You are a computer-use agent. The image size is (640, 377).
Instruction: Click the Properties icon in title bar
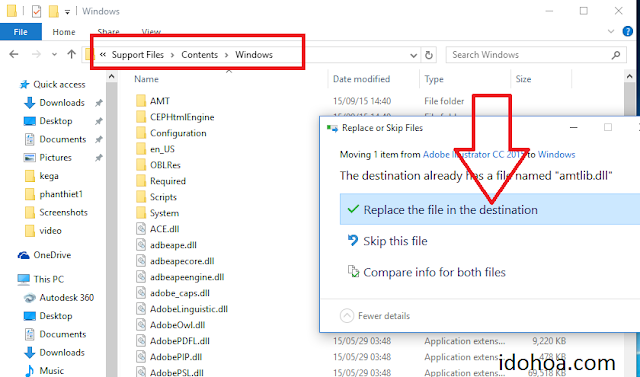(x=36, y=11)
